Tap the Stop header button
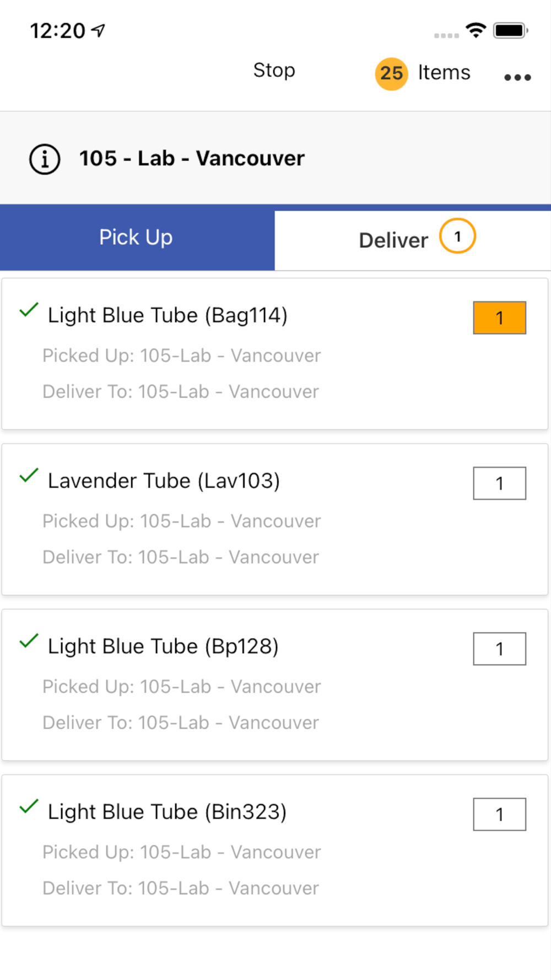This screenshot has height=980, width=551. (274, 71)
